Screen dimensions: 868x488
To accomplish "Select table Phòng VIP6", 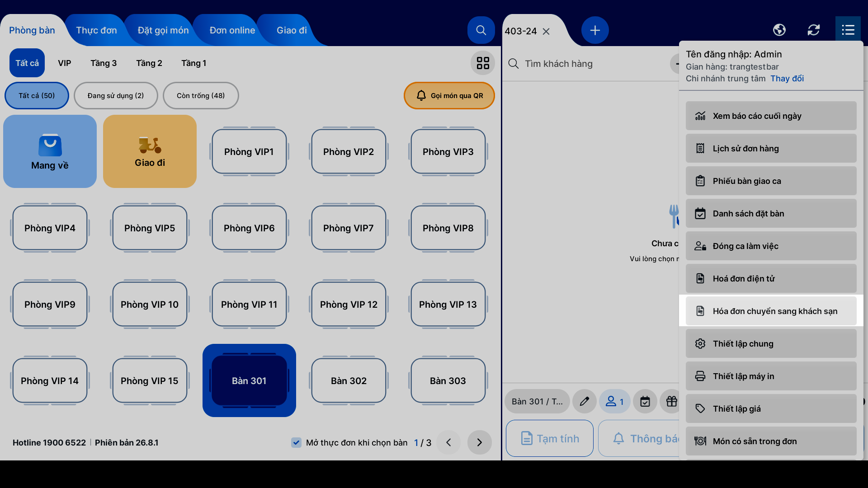I will (x=249, y=228).
